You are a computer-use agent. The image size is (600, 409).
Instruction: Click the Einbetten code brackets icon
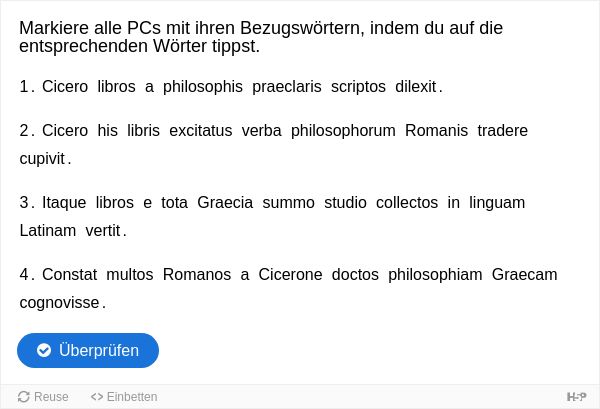coord(97,397)
